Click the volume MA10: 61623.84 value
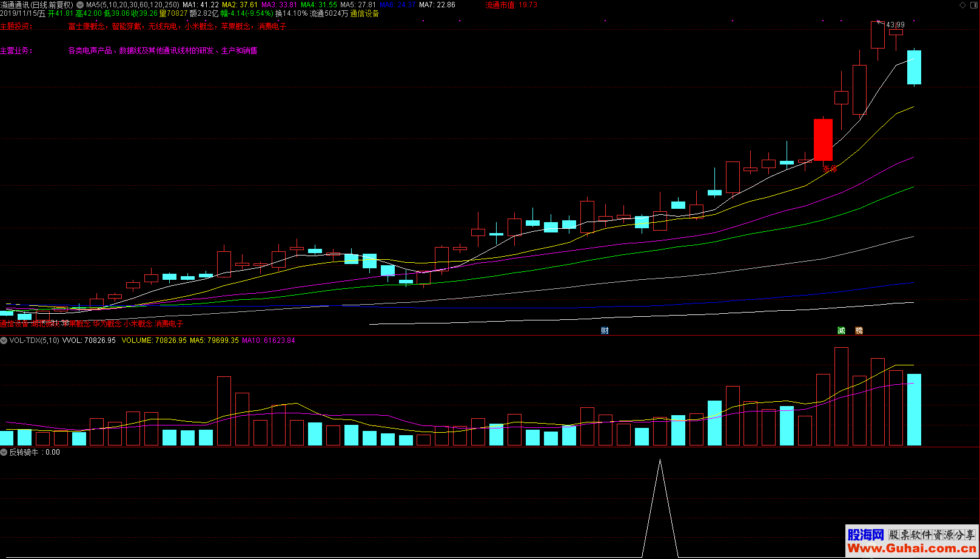The image size is (980, 559). (x=269, y=340)
